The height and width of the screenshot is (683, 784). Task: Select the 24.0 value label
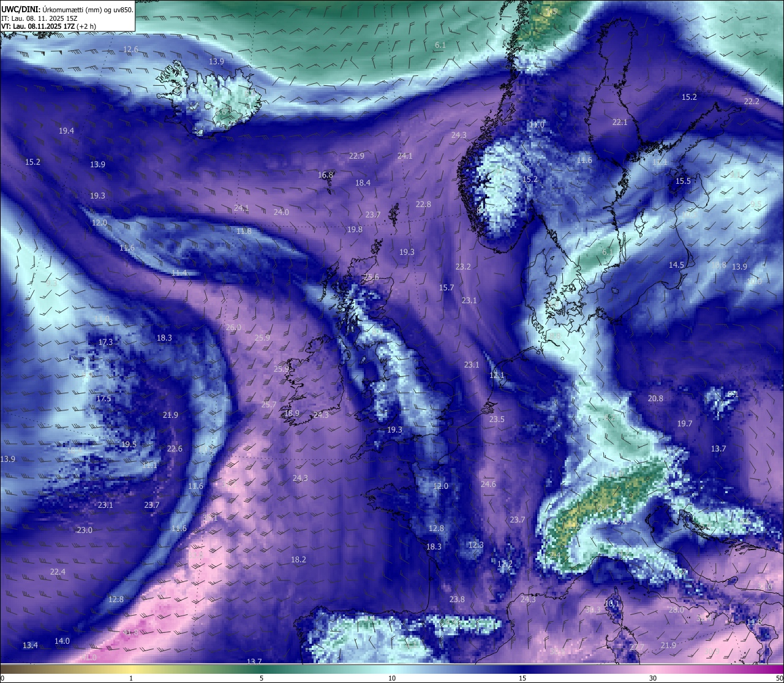click(281, 212)
